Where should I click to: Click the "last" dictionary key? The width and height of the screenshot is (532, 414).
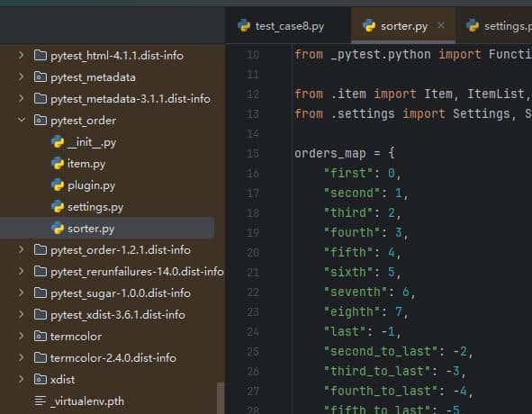pyautogui.click(x=345, y=331)
